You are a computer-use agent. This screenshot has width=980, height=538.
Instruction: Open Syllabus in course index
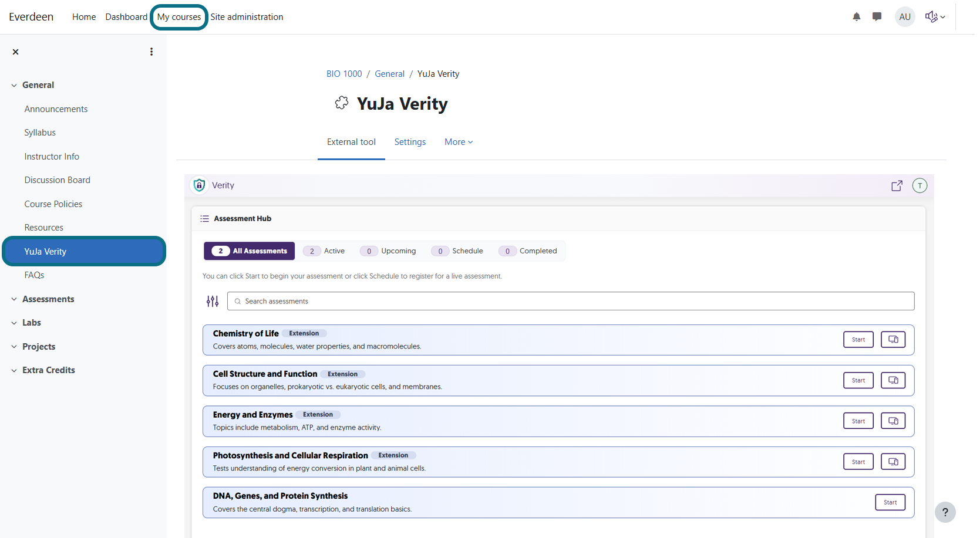pyautogui.click(x=40, y=133)
